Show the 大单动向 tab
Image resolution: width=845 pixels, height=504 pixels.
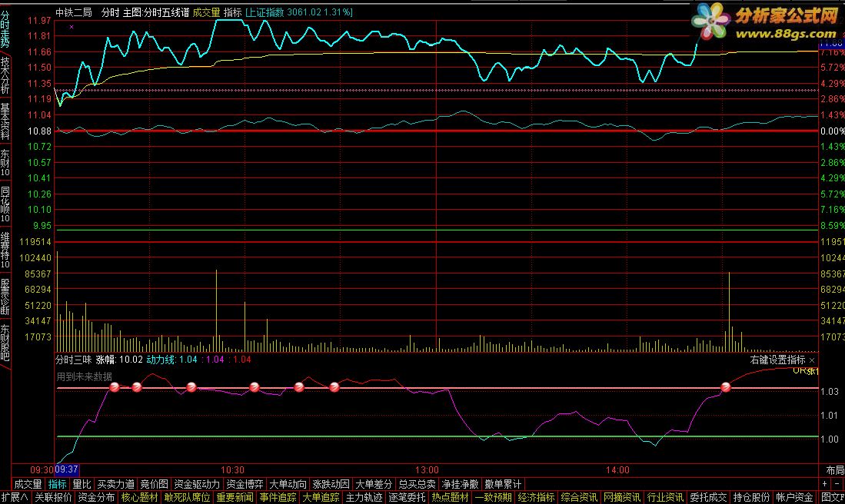pos(288,483)
